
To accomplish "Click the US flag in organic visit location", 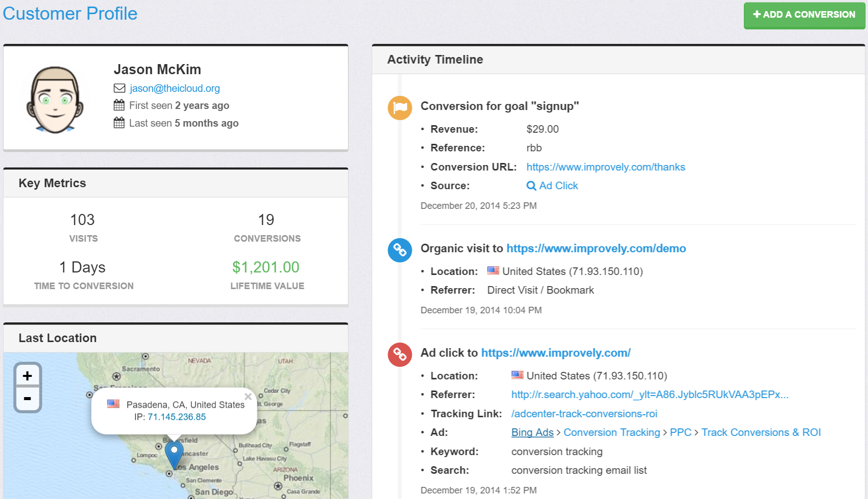I will (x=493, y=270).
